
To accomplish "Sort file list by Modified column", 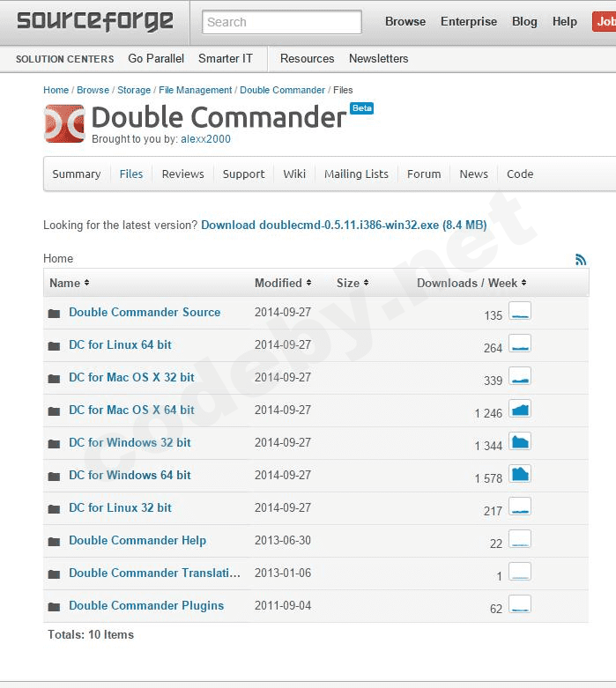I will (283, 283).
